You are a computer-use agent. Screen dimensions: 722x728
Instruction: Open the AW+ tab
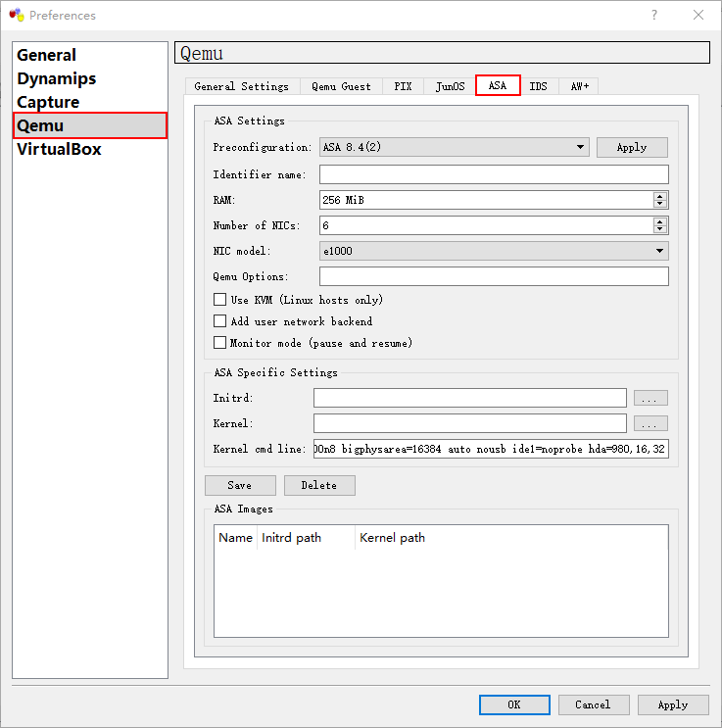point(579,86)
